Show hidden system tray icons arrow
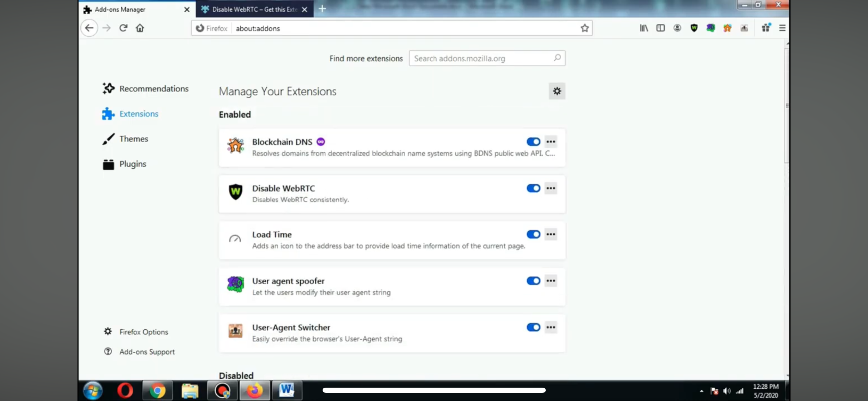 coord(701,391)
